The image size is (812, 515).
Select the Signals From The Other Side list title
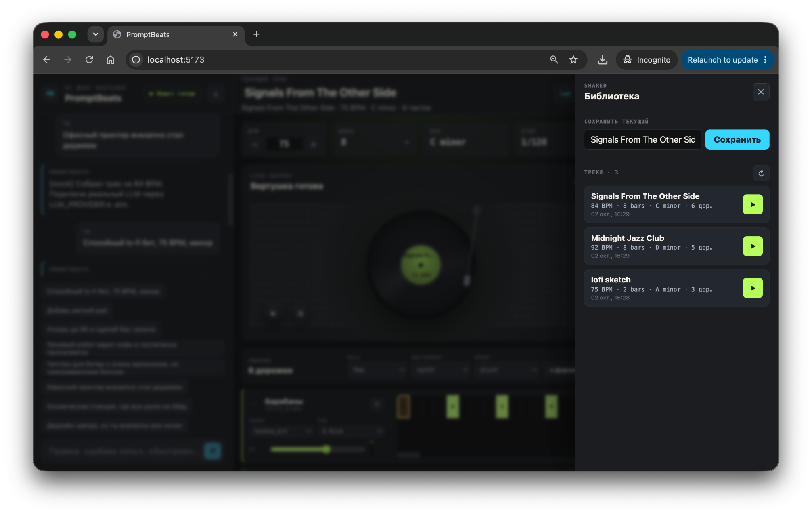click(645, 196)
